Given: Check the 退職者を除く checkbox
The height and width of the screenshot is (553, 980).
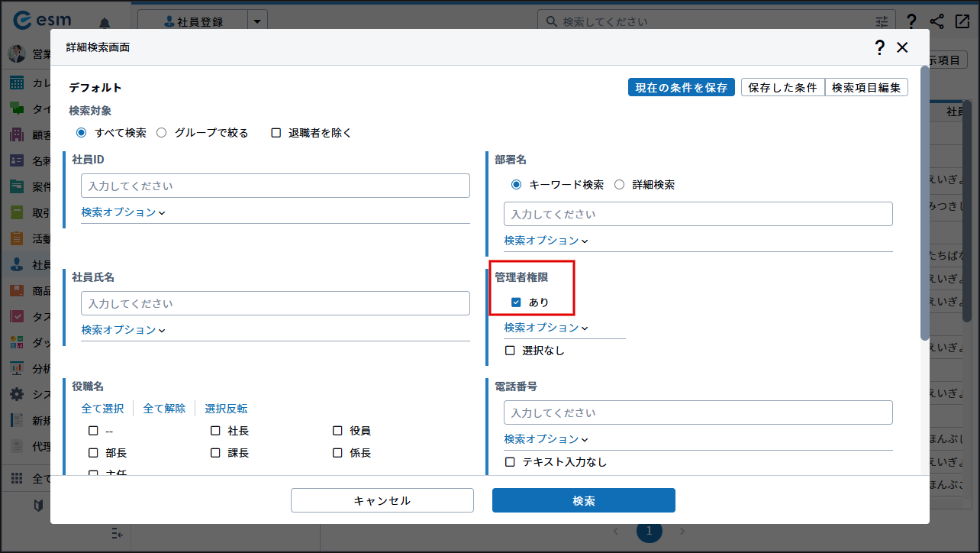Looking at the screenshot, I should (276, 133).
